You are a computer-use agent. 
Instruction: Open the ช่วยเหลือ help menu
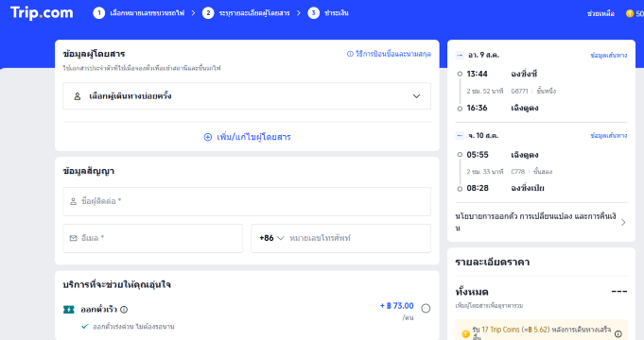[x=600, y=13]
